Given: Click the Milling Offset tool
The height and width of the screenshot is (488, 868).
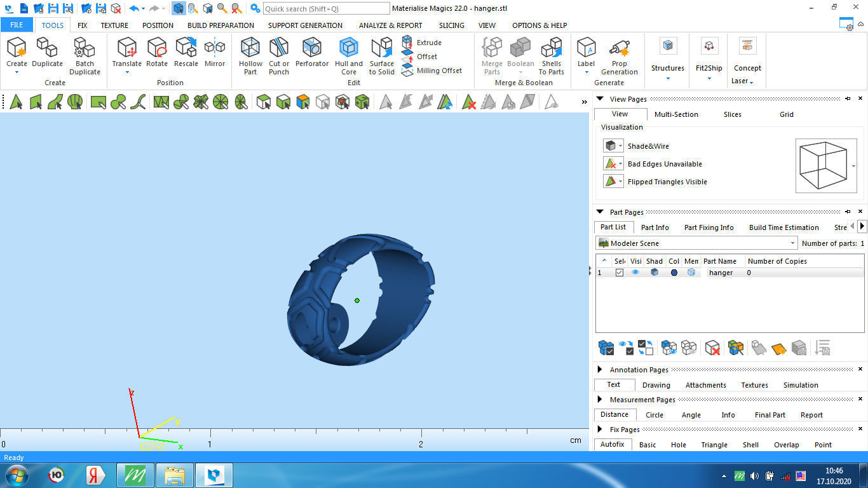Looking at the screenshot, I should click(432, 71).
